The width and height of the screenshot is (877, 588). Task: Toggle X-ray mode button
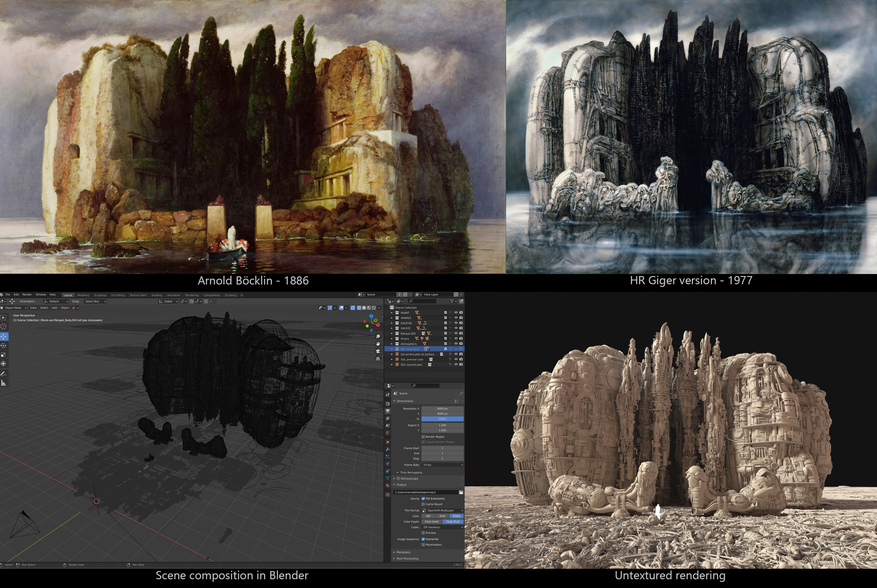pyautogui.click(x=353, y=308)
